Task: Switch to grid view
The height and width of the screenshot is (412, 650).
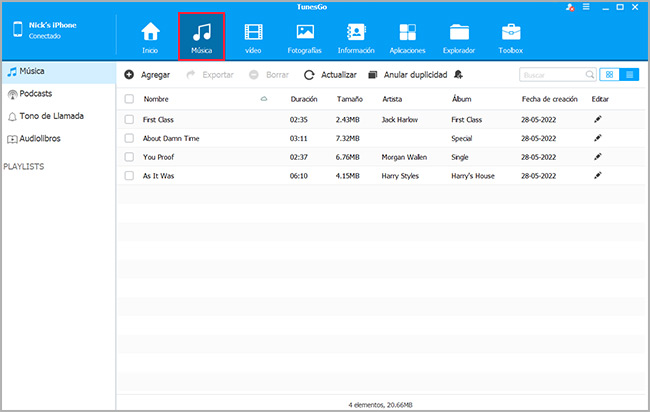Action: 609,75
